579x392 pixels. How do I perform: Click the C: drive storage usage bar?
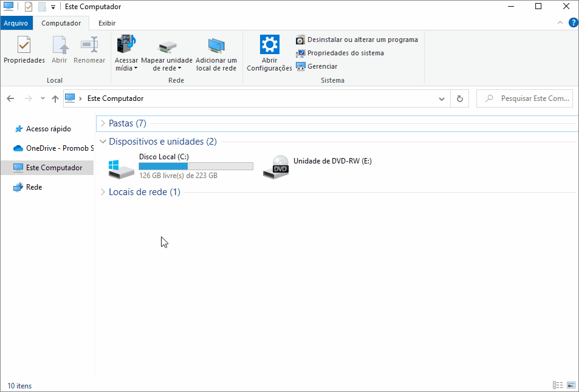[x=196, y=167]
